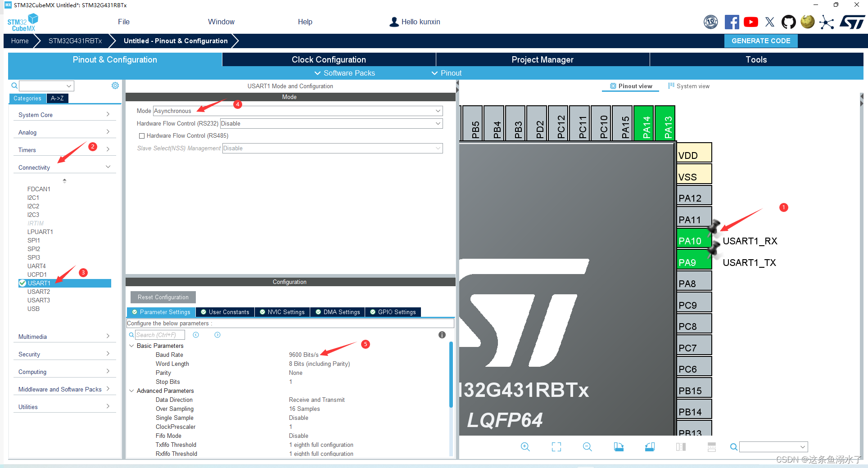Screen dimensions: 868x468
Task: Click the parameter search input field
Action: pyautogui.click(x=160, y=335)
